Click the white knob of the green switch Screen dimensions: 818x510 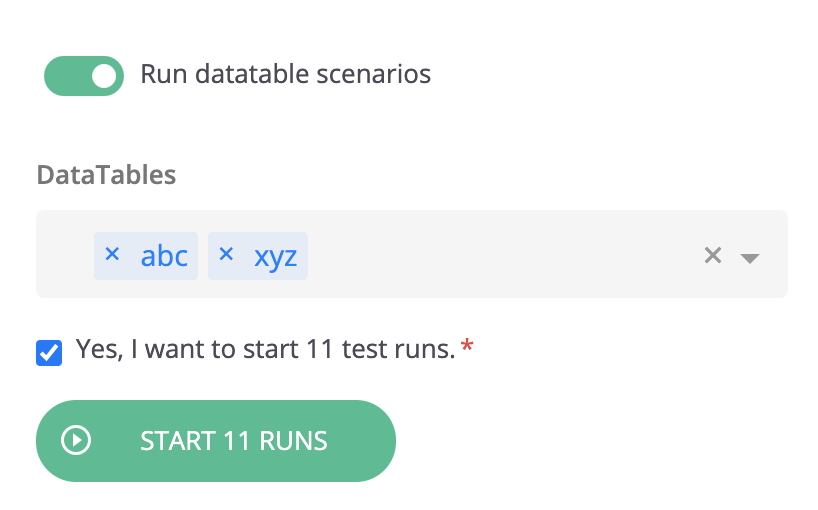tap(104, 76)
